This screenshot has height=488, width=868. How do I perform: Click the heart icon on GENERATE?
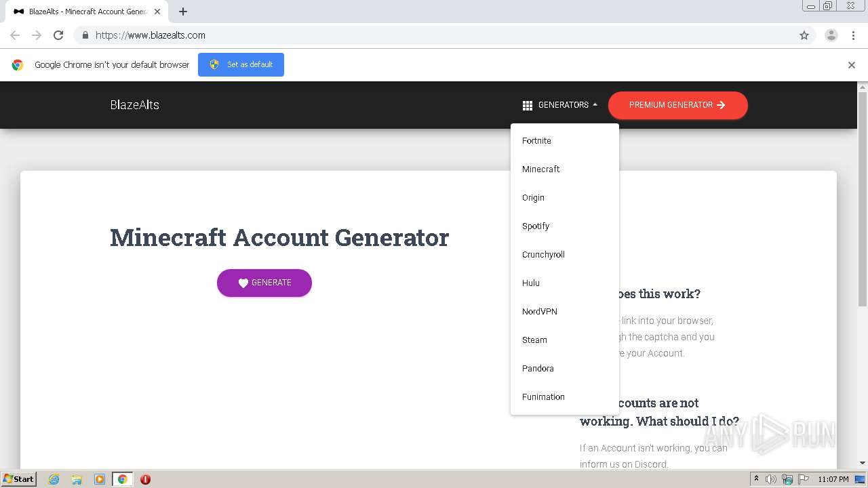(243, 283)
